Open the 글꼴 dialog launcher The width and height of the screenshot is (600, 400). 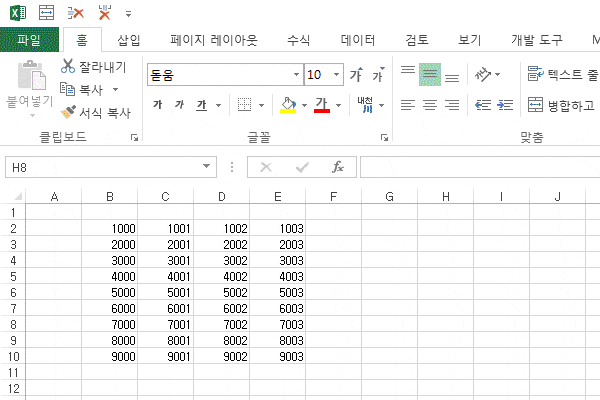(x=384, y=137)
